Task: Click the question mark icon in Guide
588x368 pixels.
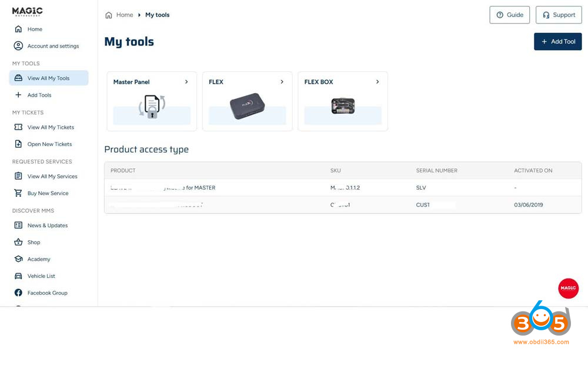Action: [x=500, y=15]
